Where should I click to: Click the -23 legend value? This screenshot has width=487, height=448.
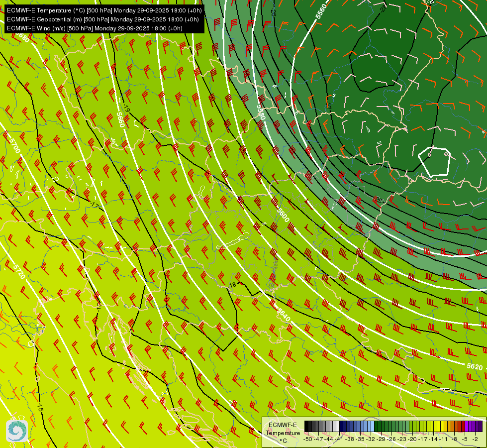click(402, 439)
